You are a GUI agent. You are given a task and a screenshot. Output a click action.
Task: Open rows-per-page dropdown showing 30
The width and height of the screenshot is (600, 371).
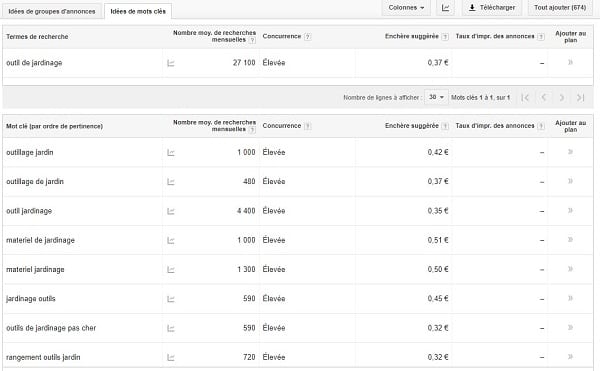[x=436, y=97]
